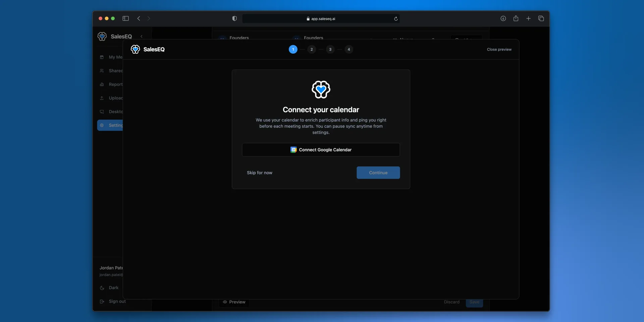This screenshot has width=644, height=322.
Task: Click the Preview eye icon
Action: 225,302
